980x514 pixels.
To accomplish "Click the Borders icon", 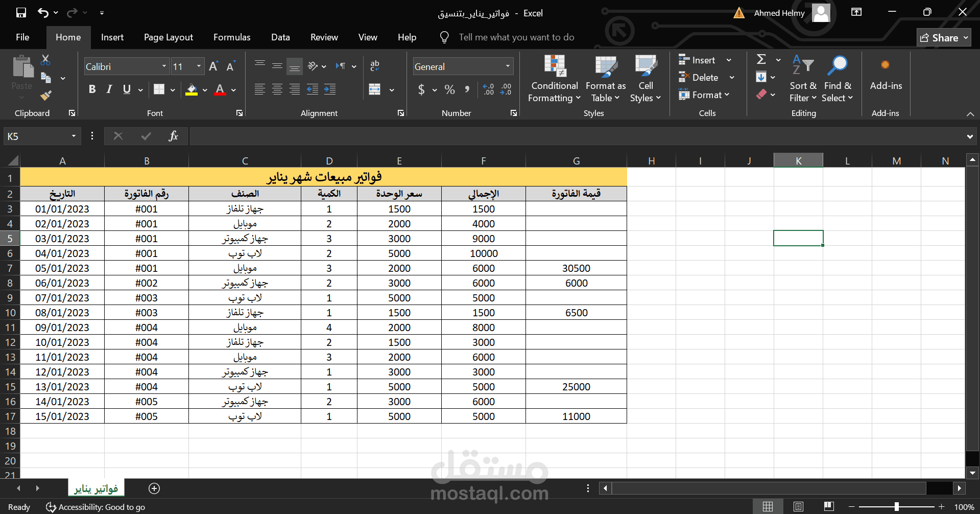I will tap(159, 90).
